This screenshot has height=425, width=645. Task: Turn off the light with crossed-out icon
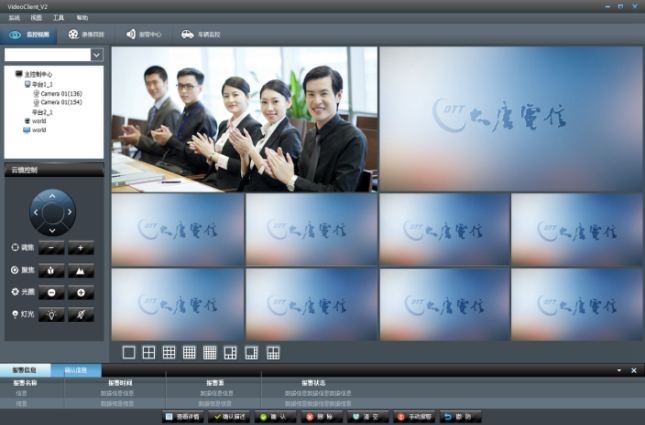pyautogui.click(x=81, y=315)
